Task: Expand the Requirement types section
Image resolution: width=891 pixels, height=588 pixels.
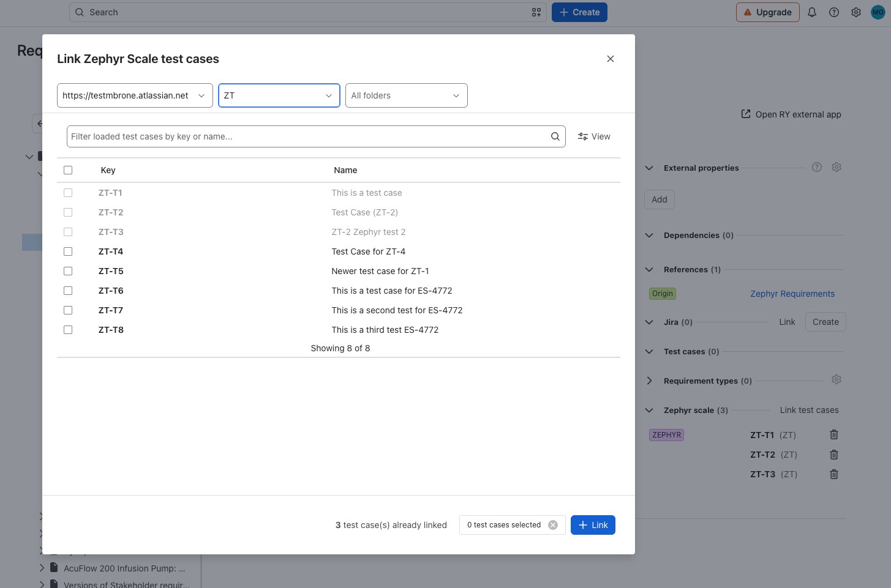Action: click(x=649, y=381)
